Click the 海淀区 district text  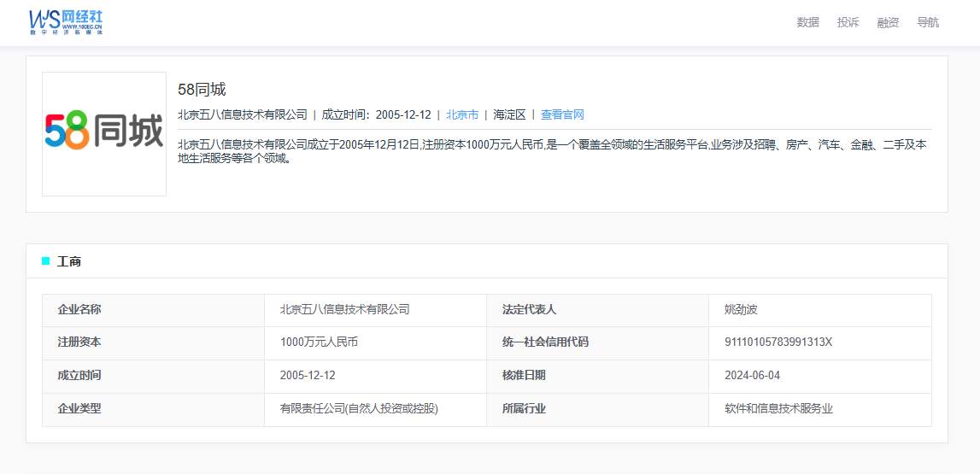[x=509, y=115]
